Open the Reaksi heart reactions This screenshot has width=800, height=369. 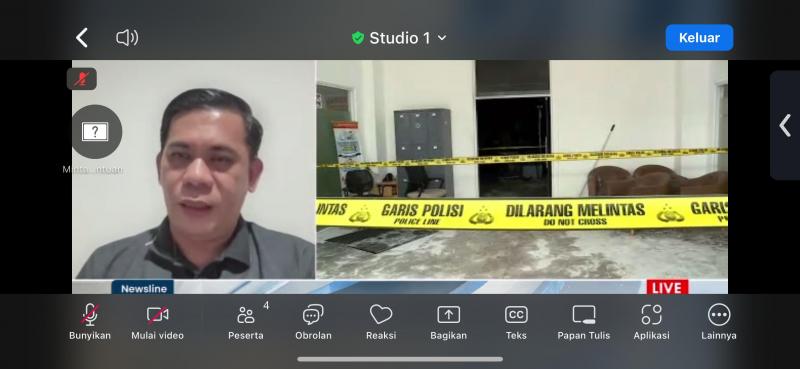click(x=381, y=323)
